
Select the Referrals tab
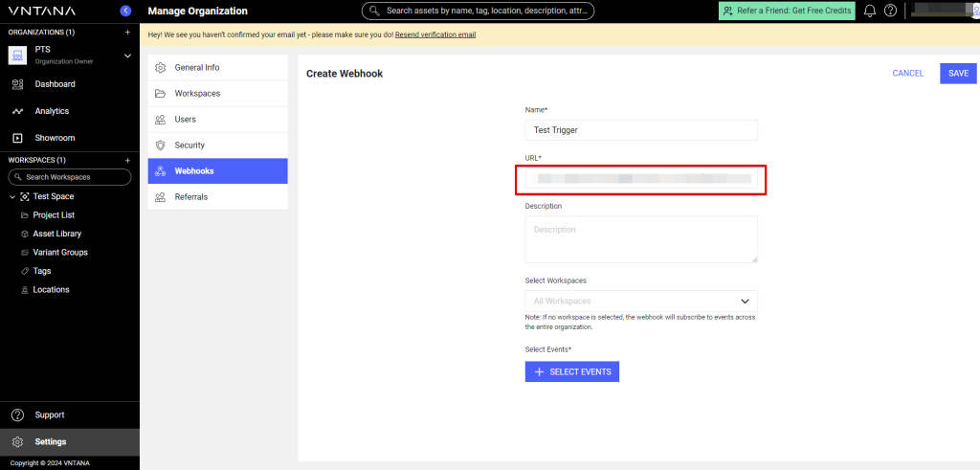[x=190, y=197]
